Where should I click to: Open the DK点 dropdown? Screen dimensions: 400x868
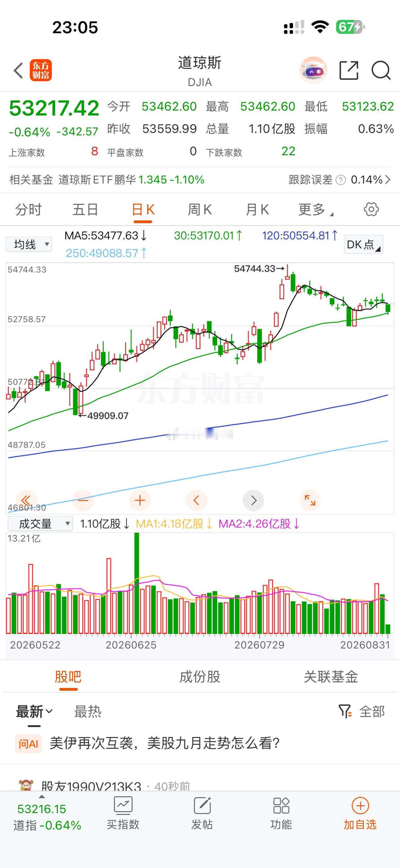363,244
